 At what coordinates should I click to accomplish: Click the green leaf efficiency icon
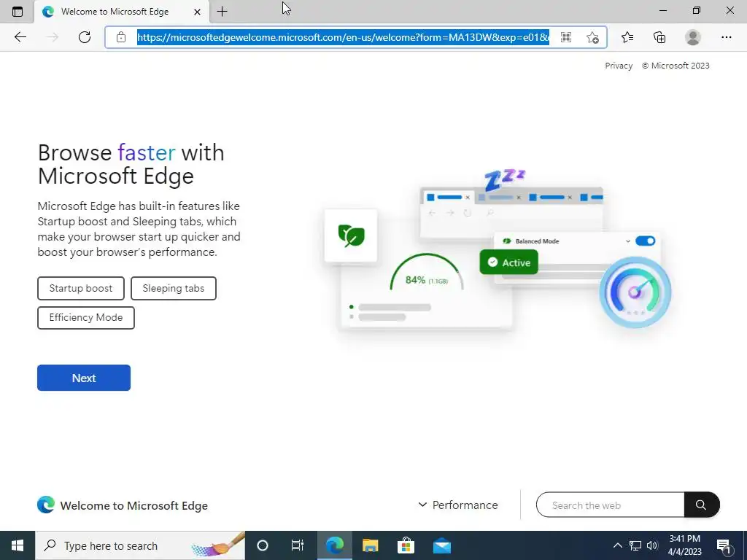click(351, 236)
